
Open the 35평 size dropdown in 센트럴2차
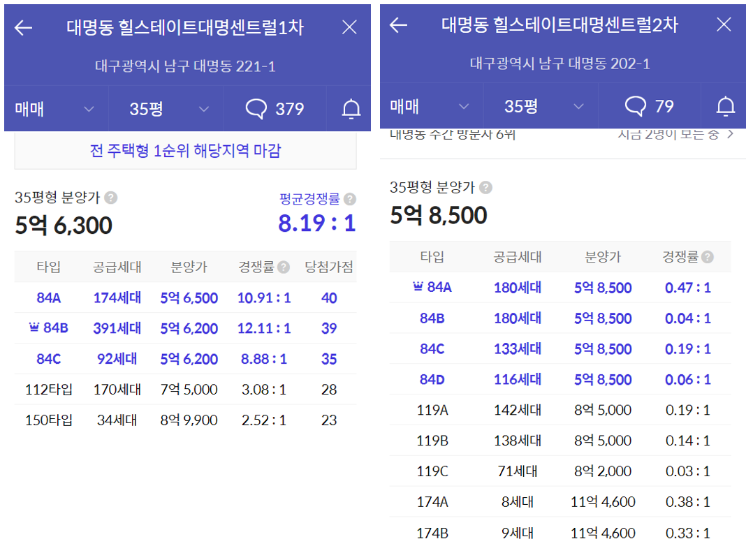click(541, 106)
